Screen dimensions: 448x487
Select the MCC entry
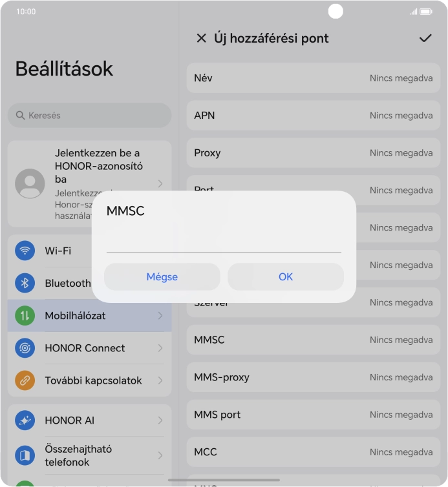pos(314,452)
